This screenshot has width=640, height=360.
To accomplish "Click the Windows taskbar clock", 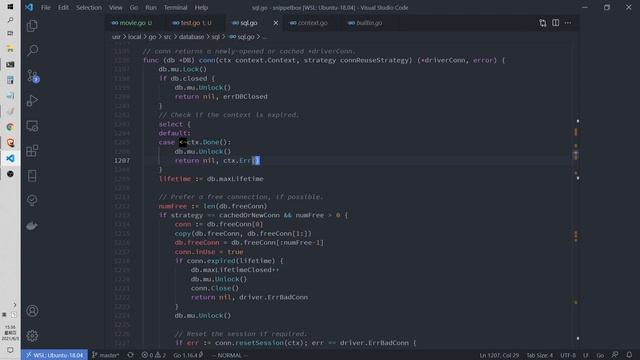I will pyautogui.click(x=10, y=333).
